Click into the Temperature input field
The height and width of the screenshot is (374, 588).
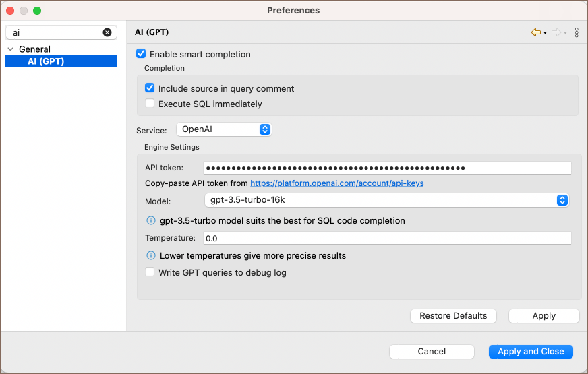386,238
